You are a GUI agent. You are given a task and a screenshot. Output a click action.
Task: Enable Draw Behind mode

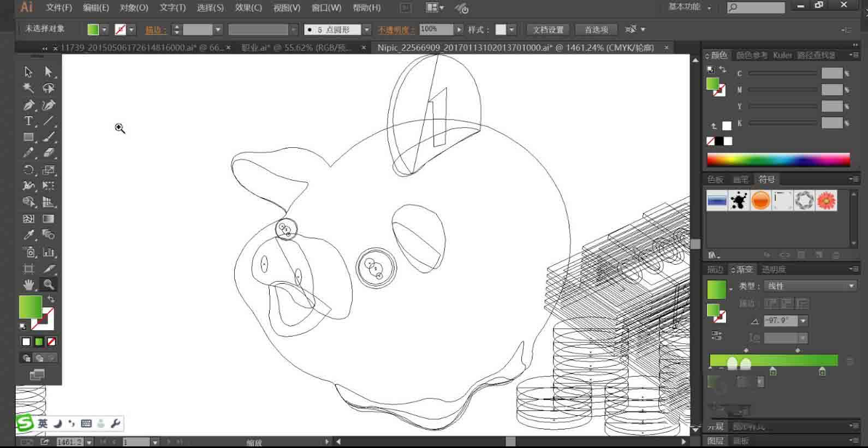coord(39,358)
